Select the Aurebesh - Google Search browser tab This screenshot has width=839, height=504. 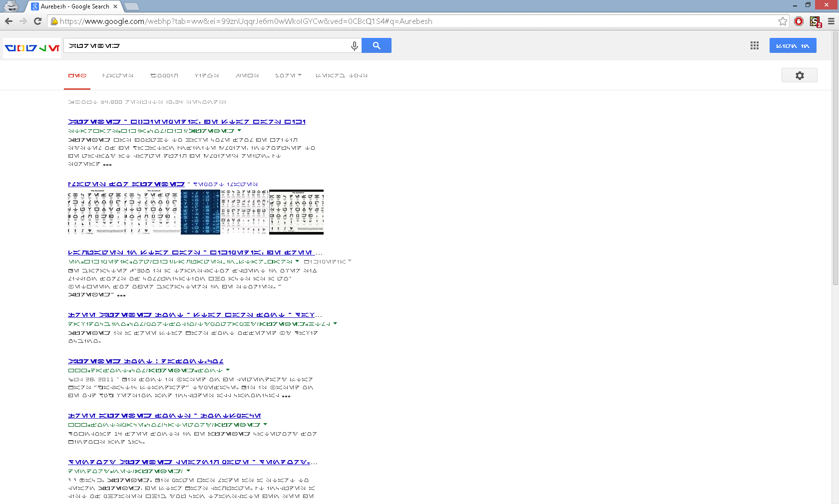tap(74, 6)
